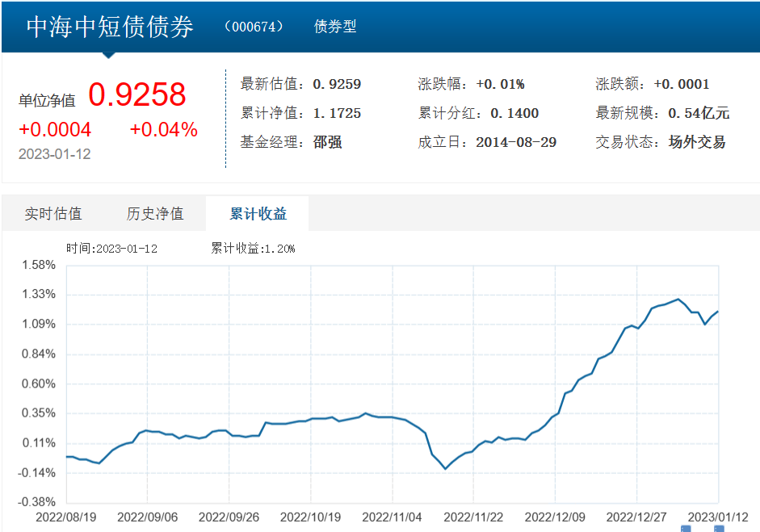Click the unit net value 0.9258
Image resolution: width=760 pixels, height=532 pixels.
coord(137,94)
